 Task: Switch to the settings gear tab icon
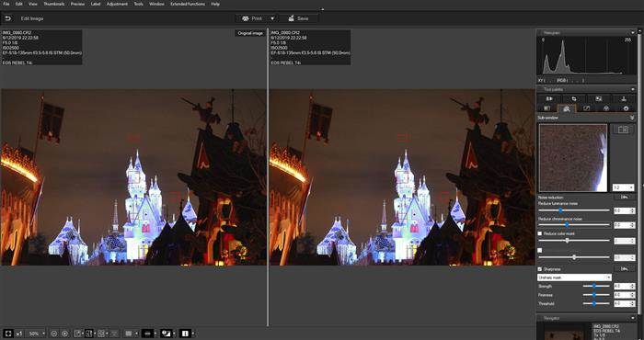tap(626, 108)
